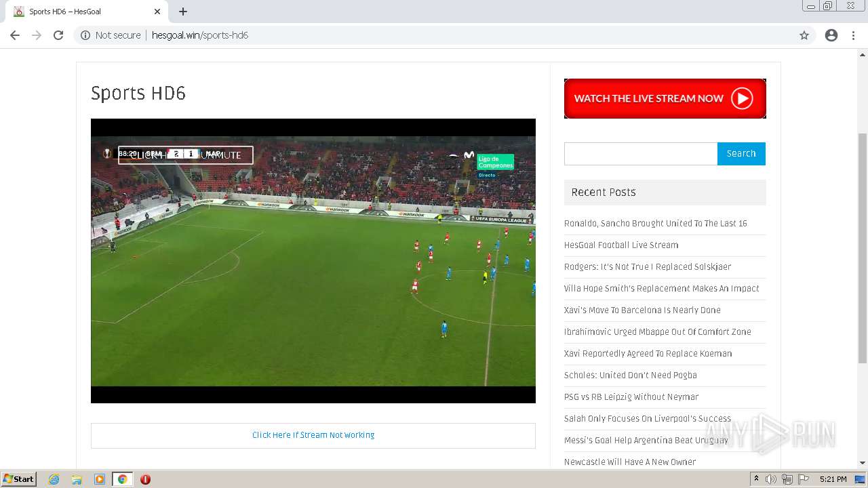View the Not secure site info
Viewport: 868px width, 488px height.
point(111,35)
